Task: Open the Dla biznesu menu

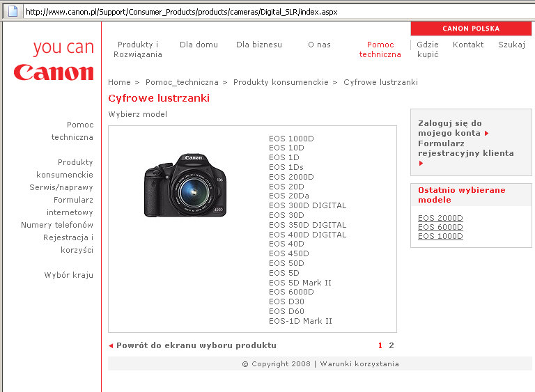Action: point(259,45)
